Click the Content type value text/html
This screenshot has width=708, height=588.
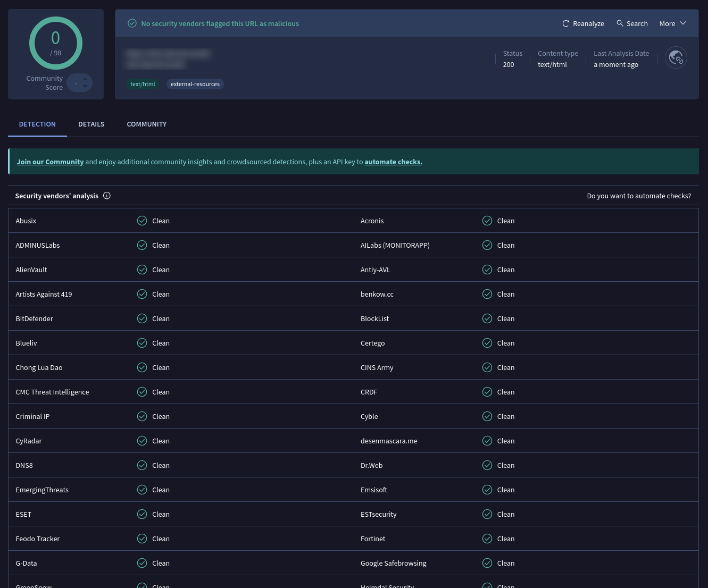552,64
